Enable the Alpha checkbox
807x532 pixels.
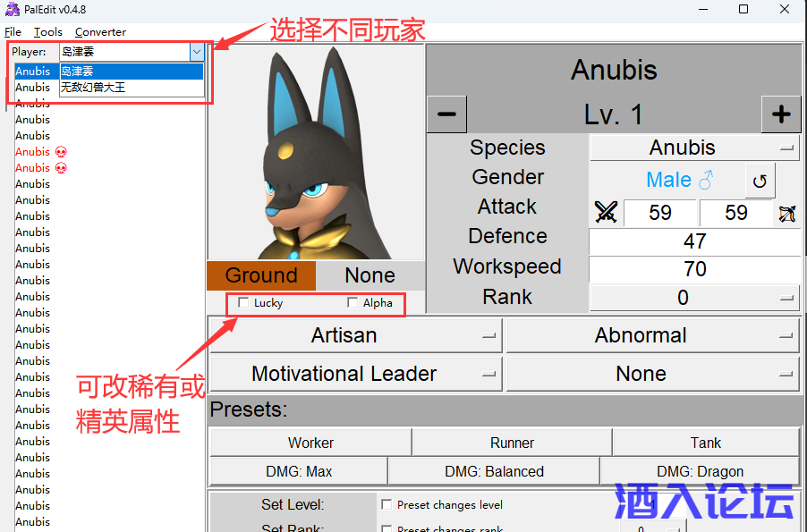coord(353,302)
